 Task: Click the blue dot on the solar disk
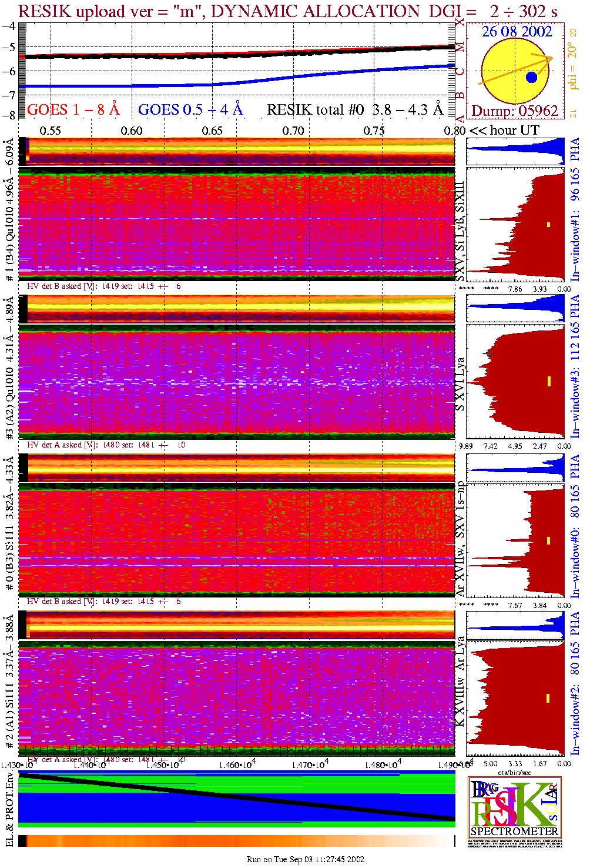(x=531, y=77)
